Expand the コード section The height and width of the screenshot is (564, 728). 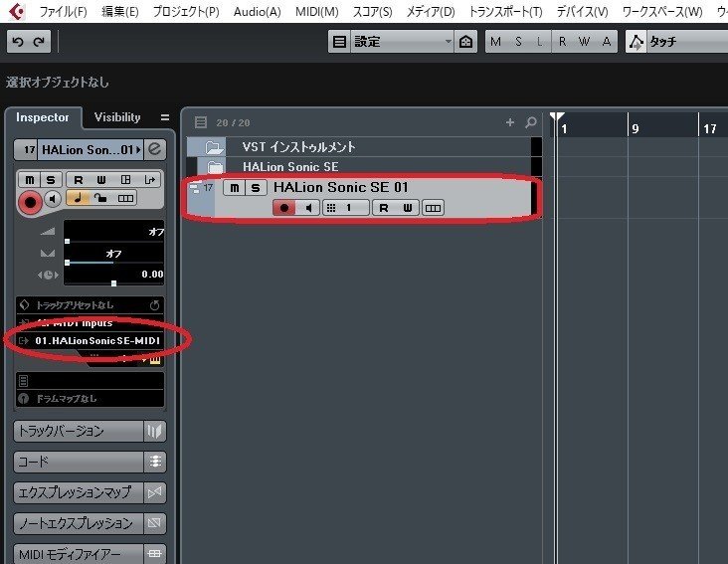pyautogui.click(x=79, y=462)
